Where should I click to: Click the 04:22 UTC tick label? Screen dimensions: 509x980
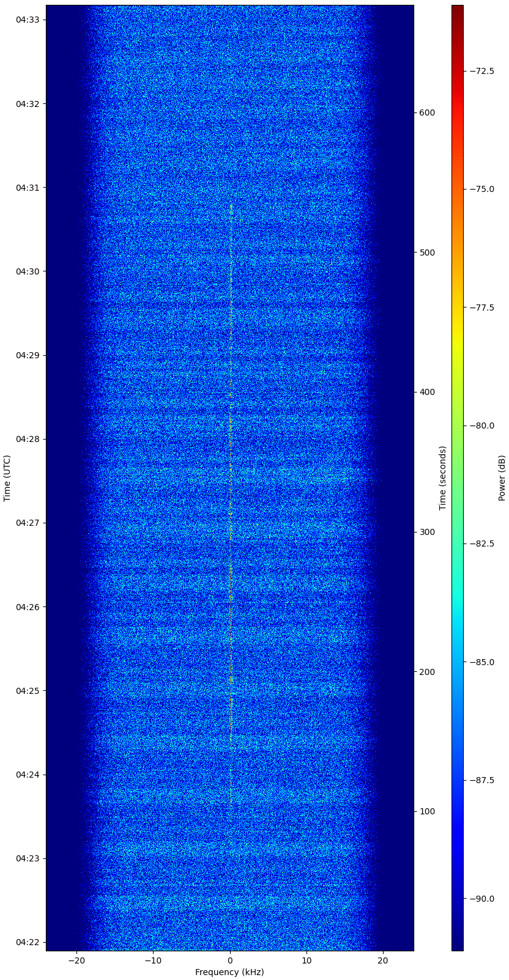click(x=26, y=942)
